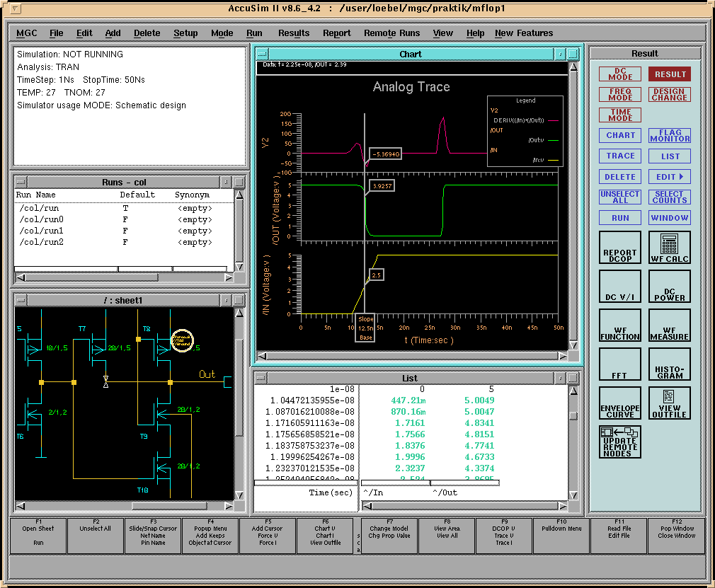The width and height of the screenshot is (715, 588).
Task: Maximize the List window
Action: tap(573, 378)
